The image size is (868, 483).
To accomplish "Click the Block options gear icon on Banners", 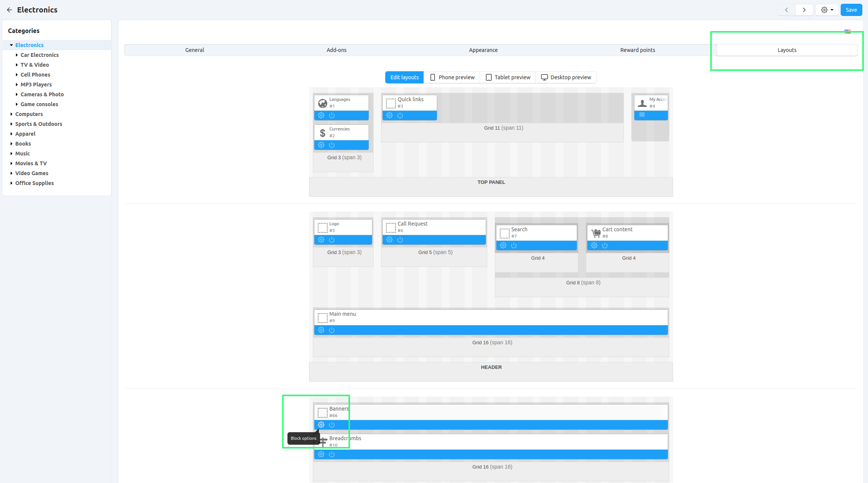I will point(322,424).
